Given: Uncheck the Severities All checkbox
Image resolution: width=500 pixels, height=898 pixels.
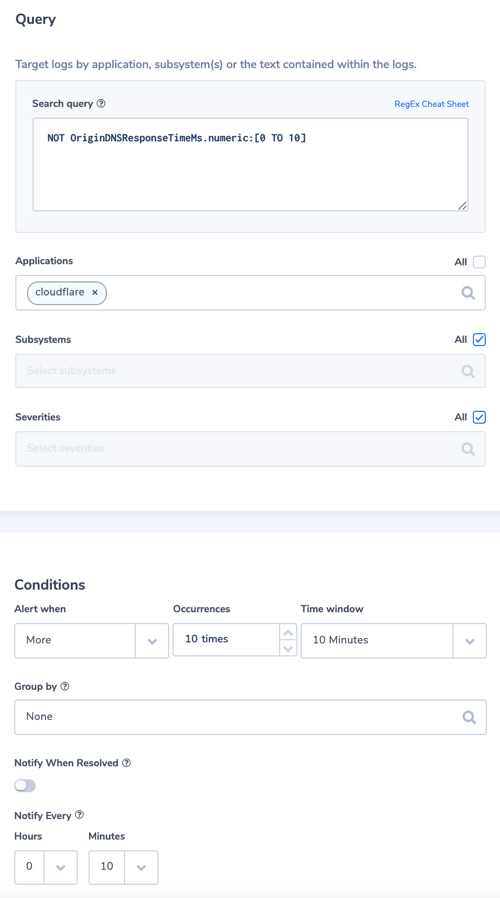Looking at the screenshot, I should tap(479, 418).
